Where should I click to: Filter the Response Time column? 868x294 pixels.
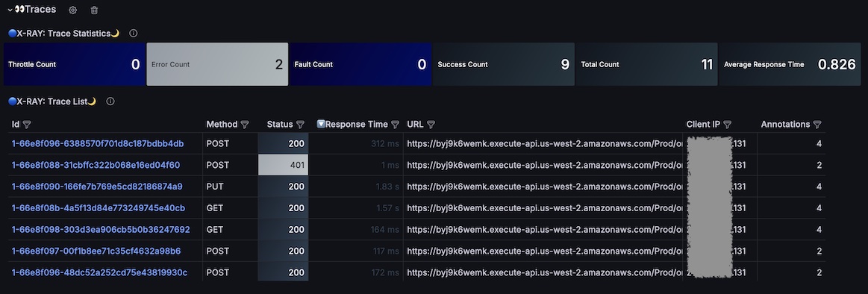395,125
